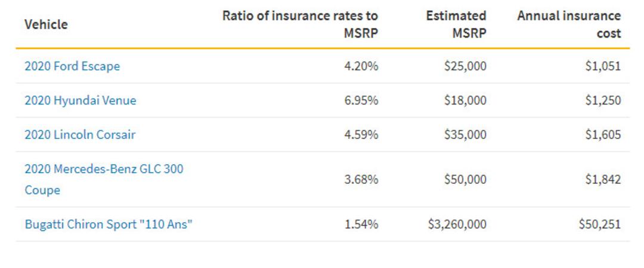
Task: Select the 4.59% ratio cell
Action: 361,135
